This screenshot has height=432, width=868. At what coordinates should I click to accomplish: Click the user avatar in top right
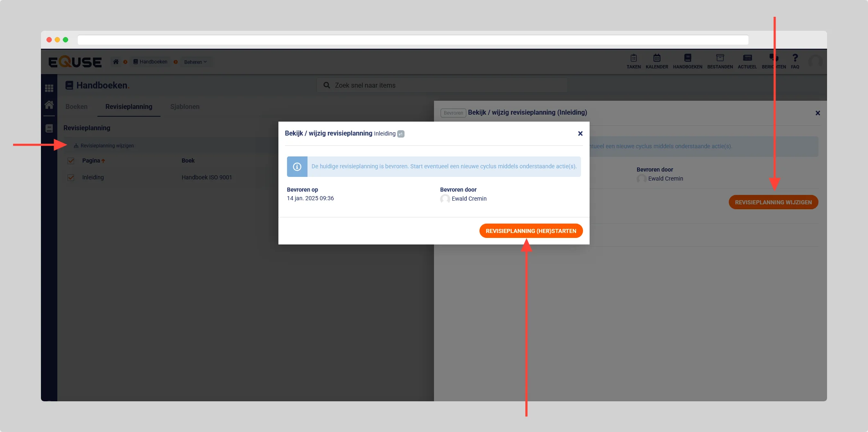(x=815, y=61)
